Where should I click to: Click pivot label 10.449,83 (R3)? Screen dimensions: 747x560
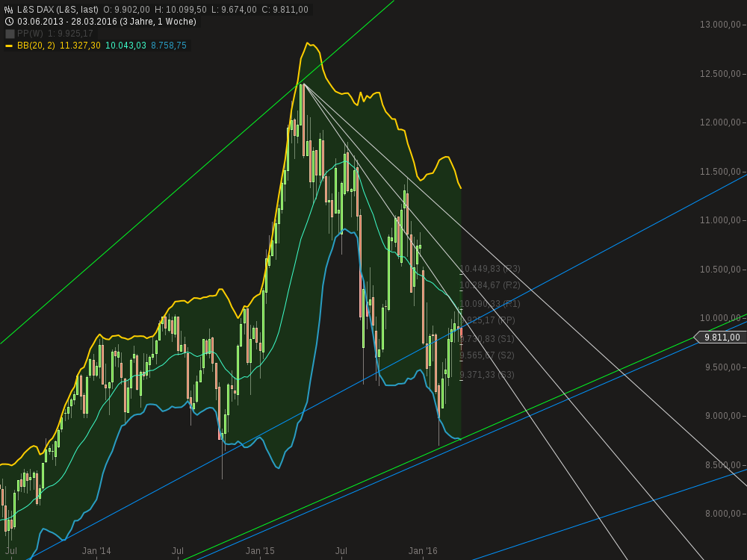pos(490,269)
